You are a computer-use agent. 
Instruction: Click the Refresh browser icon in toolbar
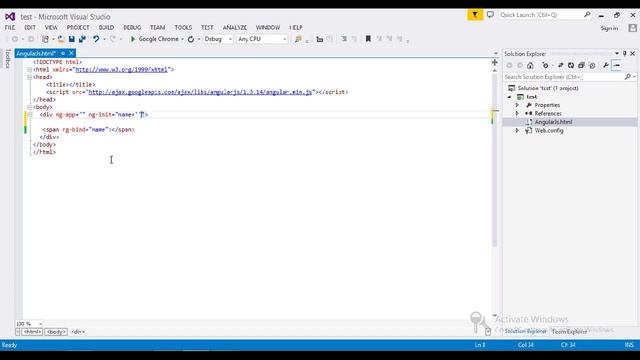191,39
